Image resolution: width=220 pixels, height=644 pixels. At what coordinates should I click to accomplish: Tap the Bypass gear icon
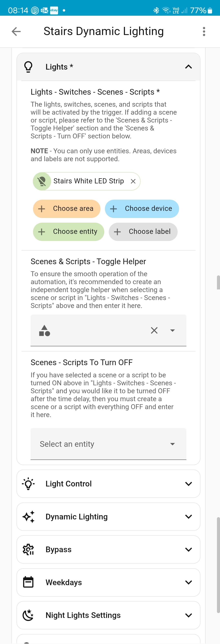(x=28, y=549)
